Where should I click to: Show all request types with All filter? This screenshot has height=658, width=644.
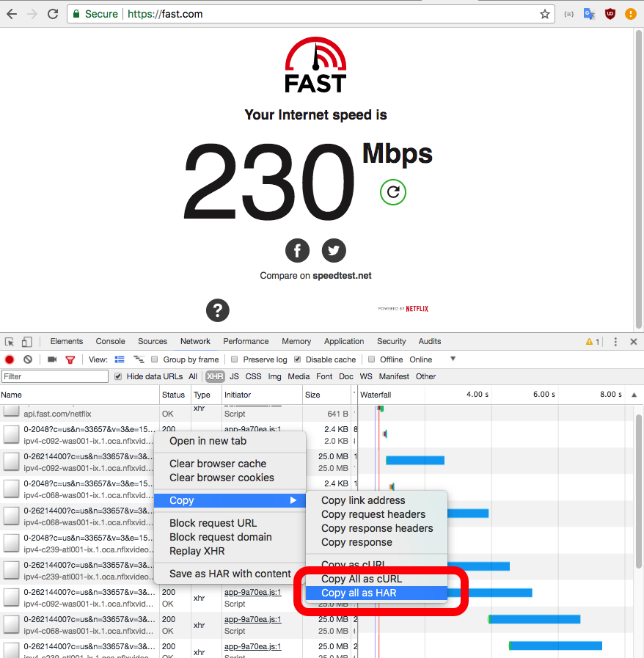[193, 376]
